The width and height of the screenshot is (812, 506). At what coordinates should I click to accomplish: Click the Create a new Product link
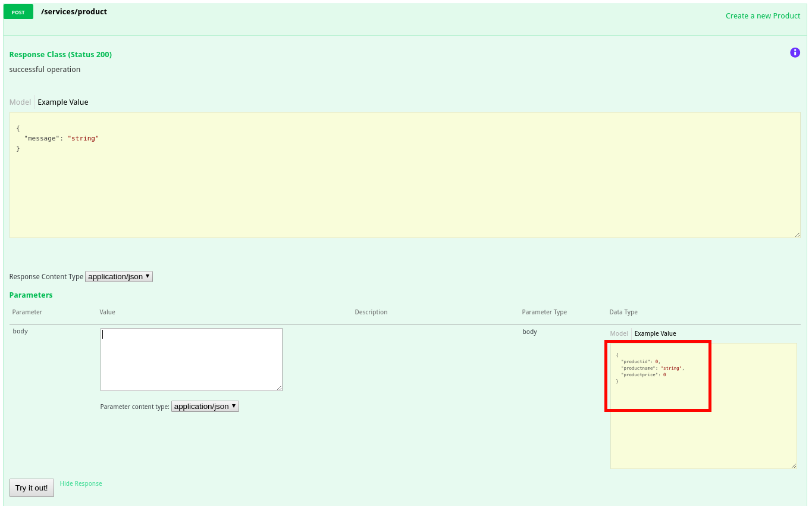(x=763, y=16)
